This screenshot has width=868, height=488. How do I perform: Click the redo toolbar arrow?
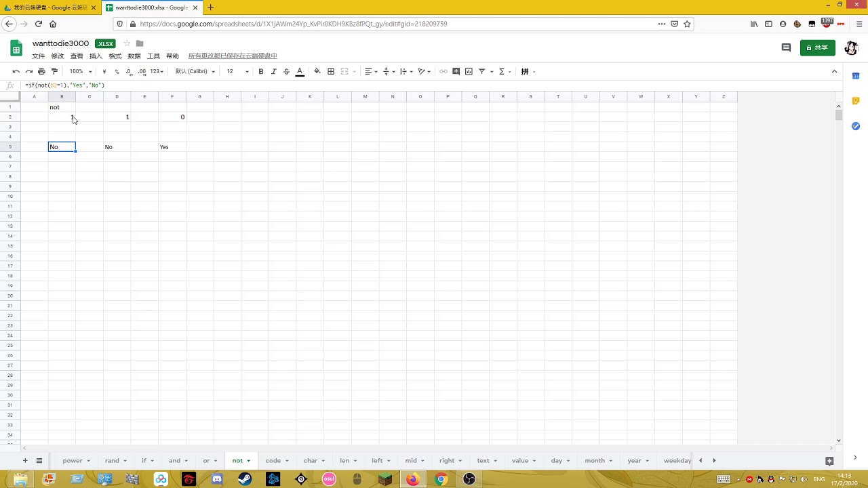[x=28, y=71]
